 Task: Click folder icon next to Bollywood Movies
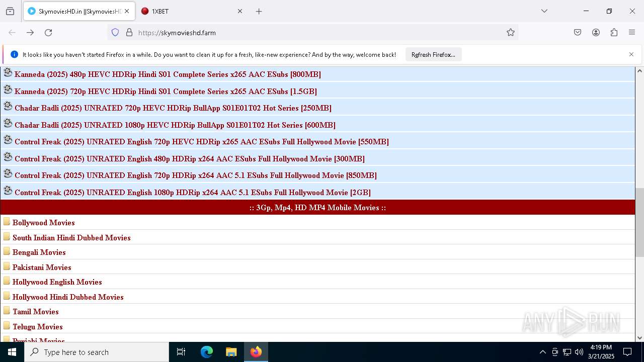pyautogui.click(x=7, y=222)
